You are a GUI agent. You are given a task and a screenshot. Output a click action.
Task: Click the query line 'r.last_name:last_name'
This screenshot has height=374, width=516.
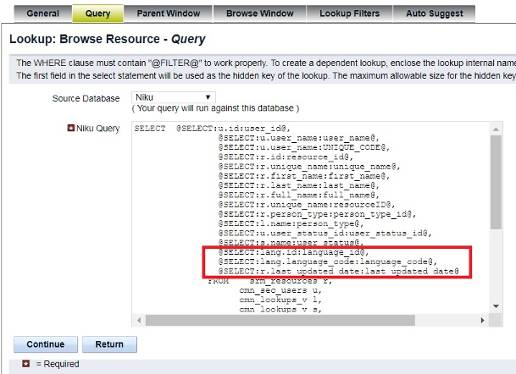pos(299,185)
